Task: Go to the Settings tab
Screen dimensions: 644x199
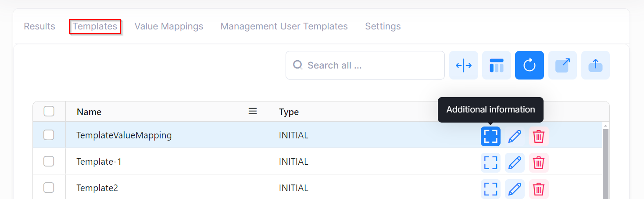Action: tap(383, 26)
